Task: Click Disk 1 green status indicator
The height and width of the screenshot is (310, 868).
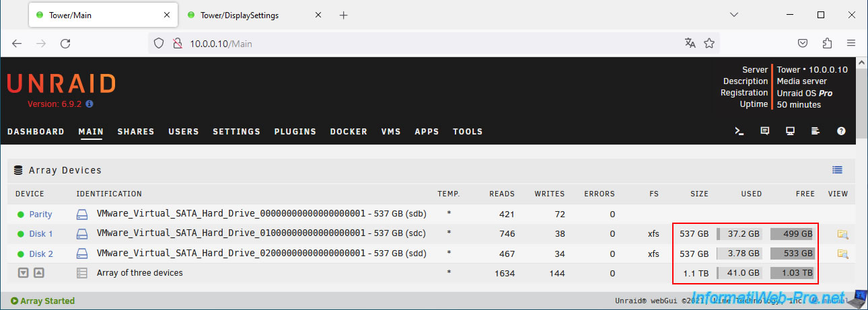Action: [x=21, y=234]
